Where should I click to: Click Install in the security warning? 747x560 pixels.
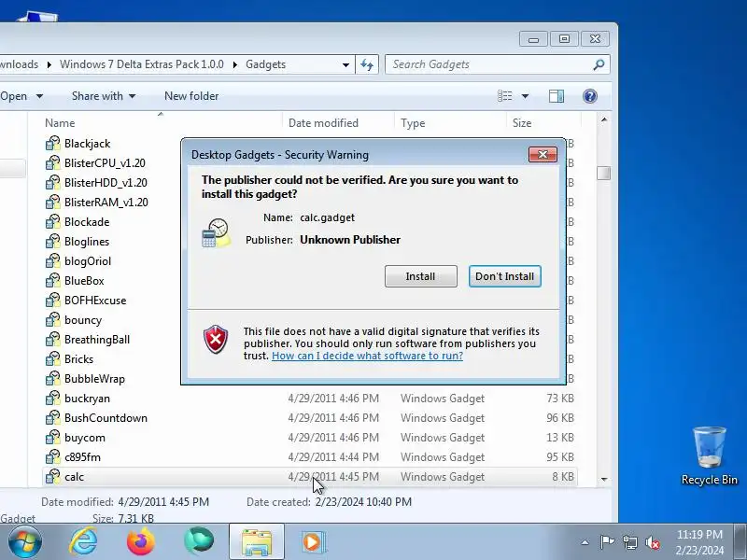(421, 276)
